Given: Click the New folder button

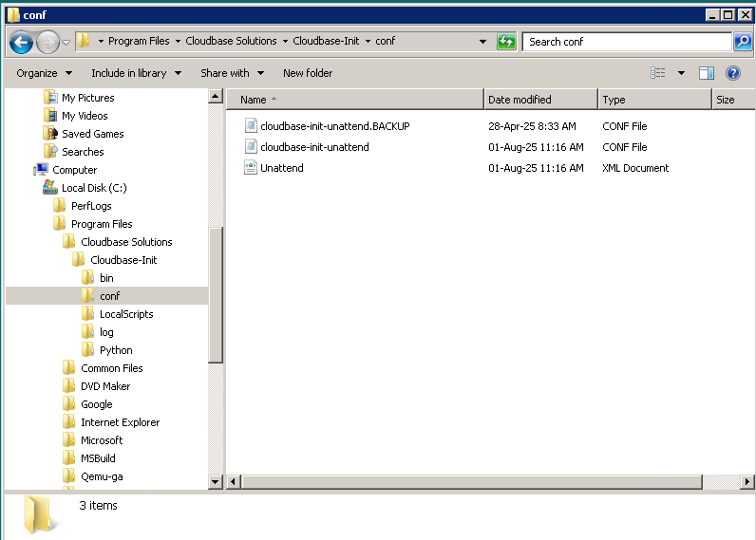Looking at the screenshot, I should [x=307, y=73].
